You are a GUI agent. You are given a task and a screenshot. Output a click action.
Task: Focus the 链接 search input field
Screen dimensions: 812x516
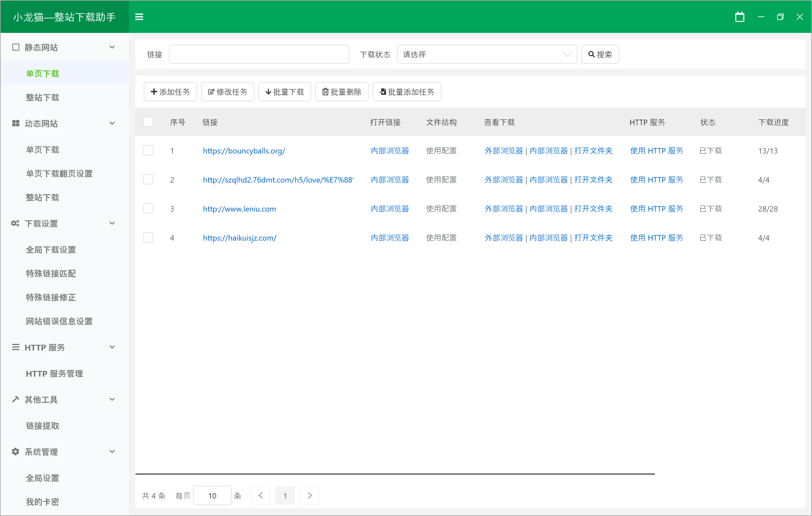[259, 54]
